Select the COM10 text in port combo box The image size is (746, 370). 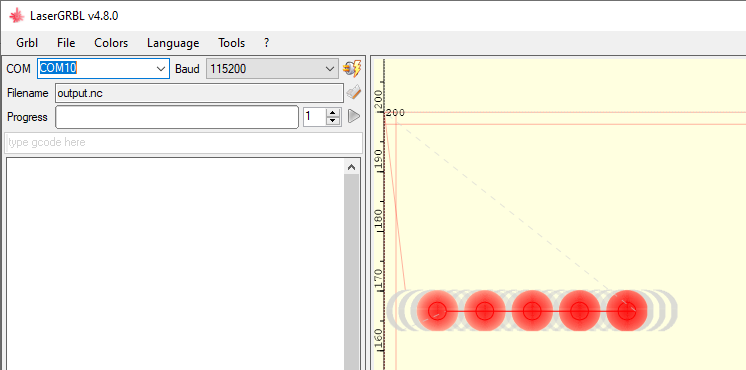point(58,68)
